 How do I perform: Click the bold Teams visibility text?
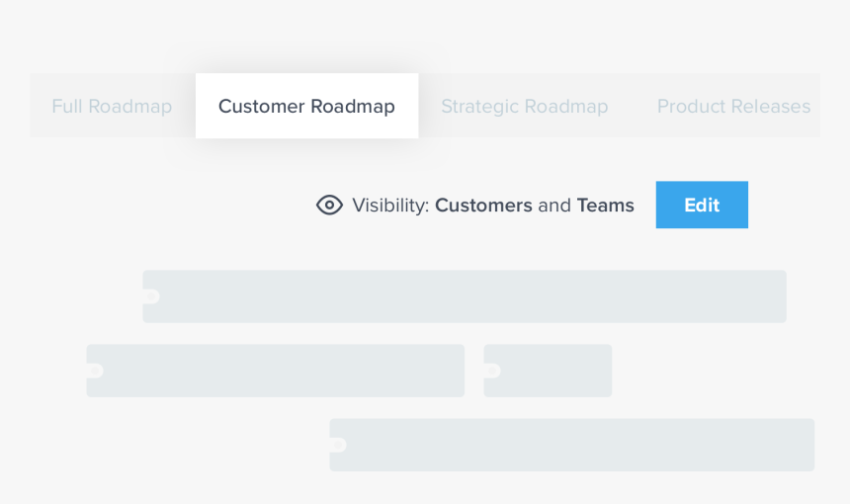606,206
